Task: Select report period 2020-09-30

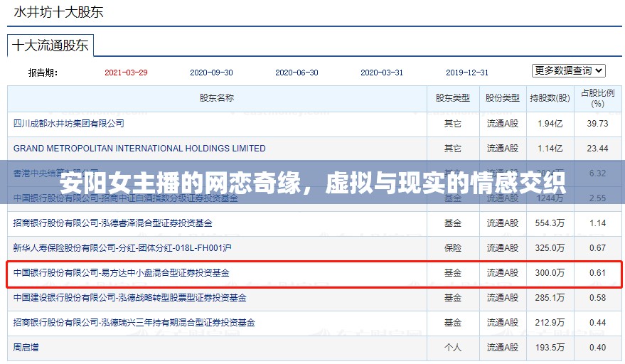Action: [x=211, y=73]
